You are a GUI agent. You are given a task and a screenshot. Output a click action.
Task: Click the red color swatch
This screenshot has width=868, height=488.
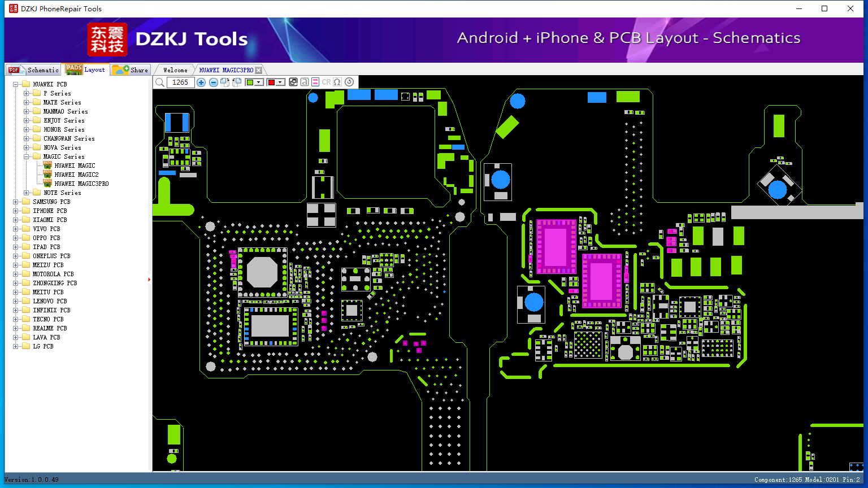[x=271, y=82]
